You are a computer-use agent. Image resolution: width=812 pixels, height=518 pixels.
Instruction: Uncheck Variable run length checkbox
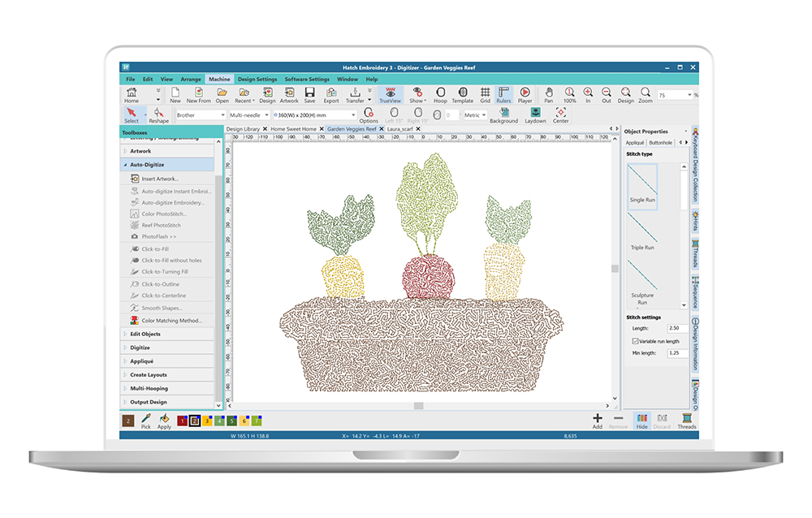click(x=633, y=341)
